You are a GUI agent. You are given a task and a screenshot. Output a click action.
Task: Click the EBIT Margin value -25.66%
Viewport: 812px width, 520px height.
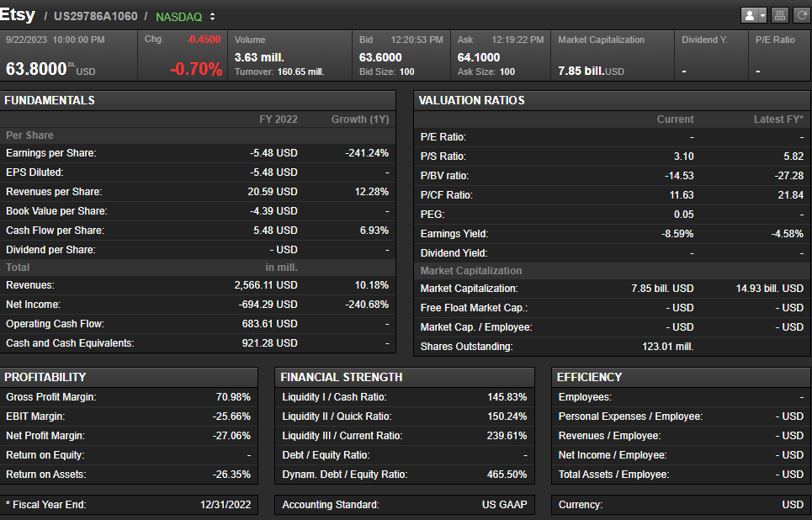(231, 417)
